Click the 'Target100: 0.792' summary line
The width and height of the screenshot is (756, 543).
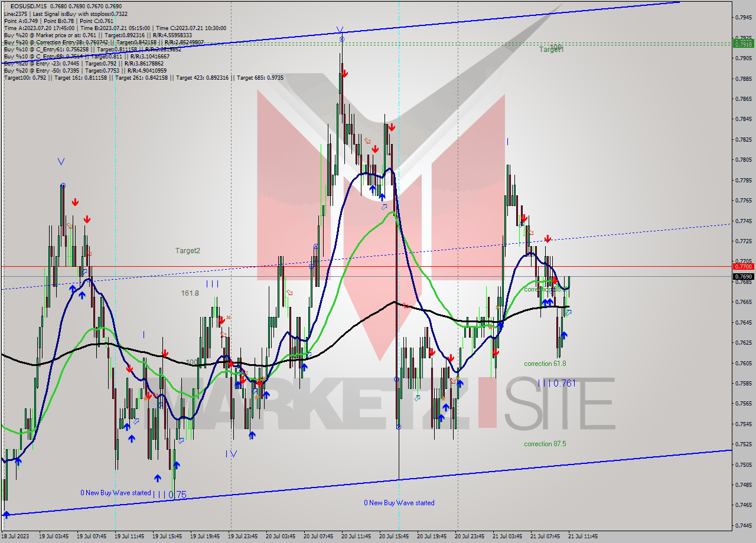pos(144,77)
